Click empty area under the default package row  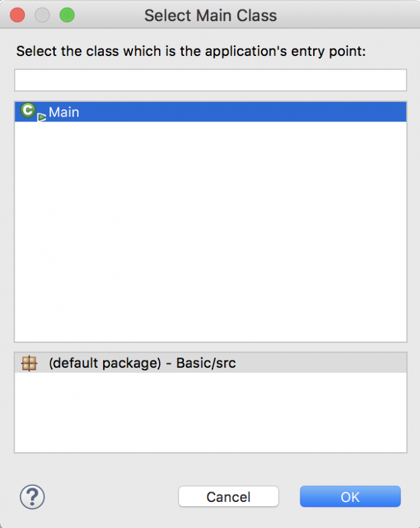click(x=210, y=413)
